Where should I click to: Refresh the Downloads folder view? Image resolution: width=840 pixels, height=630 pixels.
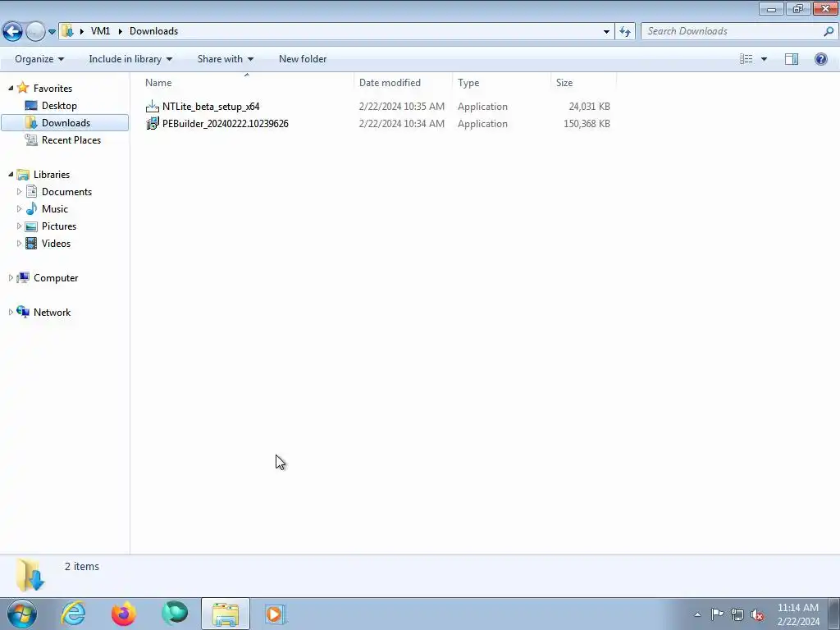[x=624, y=32]
